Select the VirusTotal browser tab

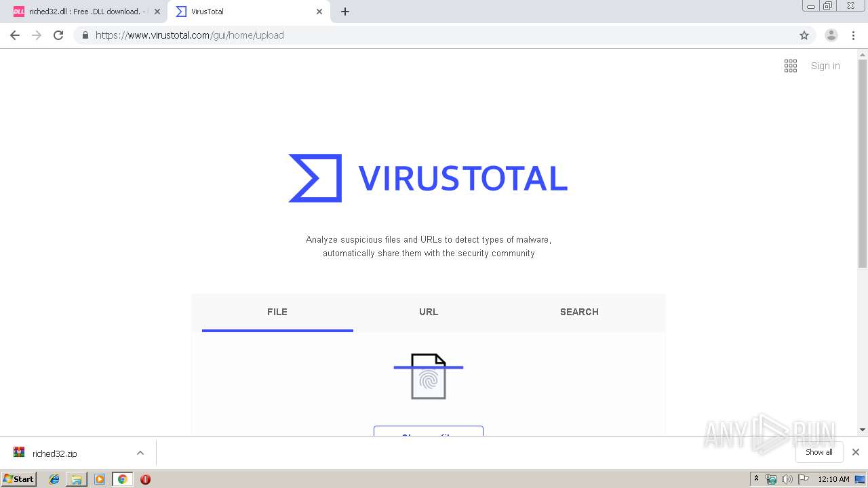tap(250, 12)
